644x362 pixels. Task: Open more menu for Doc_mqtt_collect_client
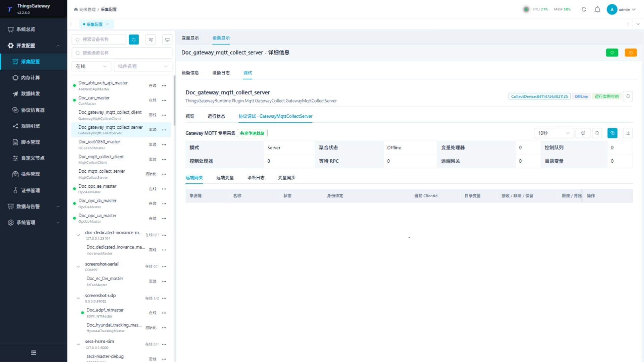(164, 159)
